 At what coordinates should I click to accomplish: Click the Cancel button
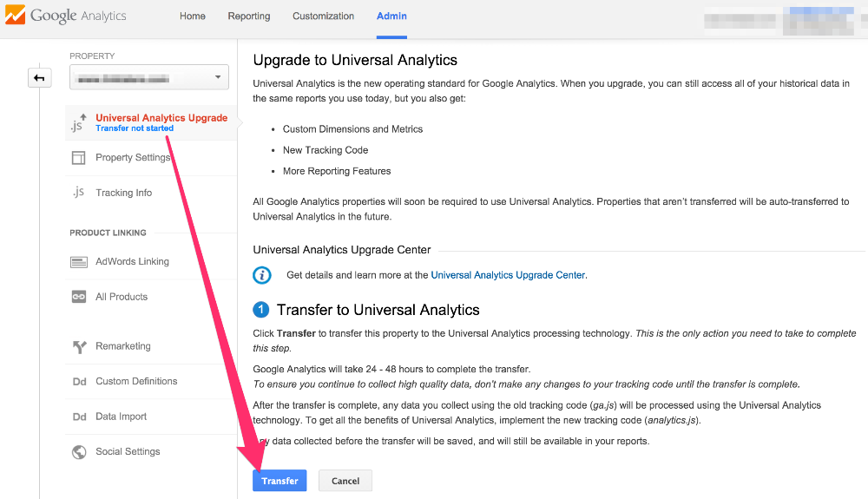pyautogui.click(x=345, y=481)
